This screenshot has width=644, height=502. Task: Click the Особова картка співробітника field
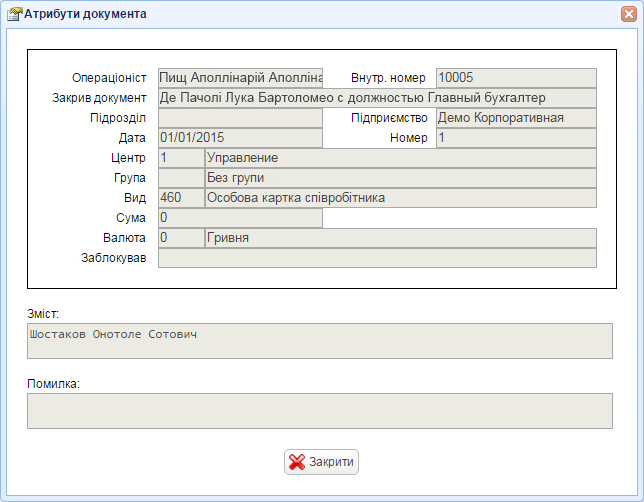401,198
